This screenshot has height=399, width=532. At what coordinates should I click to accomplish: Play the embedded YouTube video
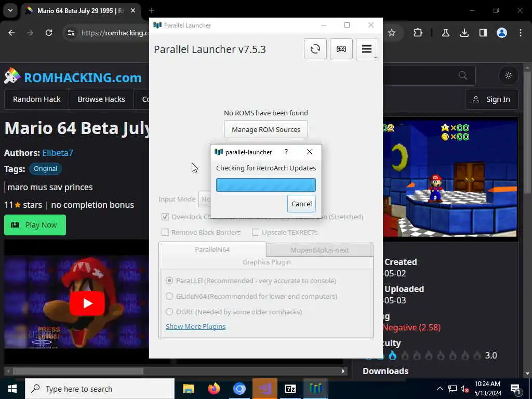click(87, 303)
